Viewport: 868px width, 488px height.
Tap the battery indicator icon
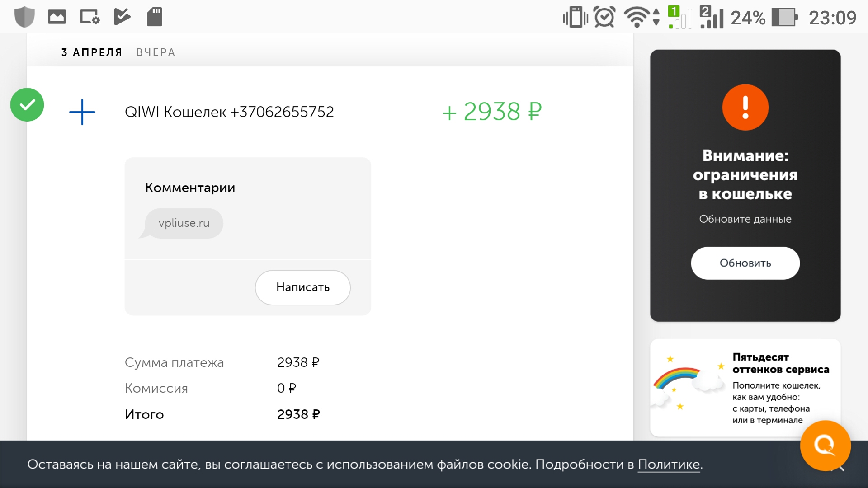point(784,18)
